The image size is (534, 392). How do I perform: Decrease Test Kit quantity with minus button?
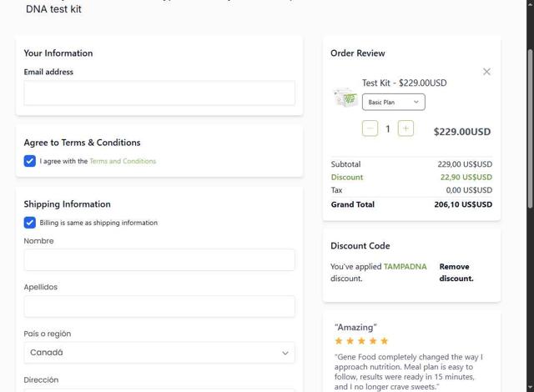click(370, 128)
